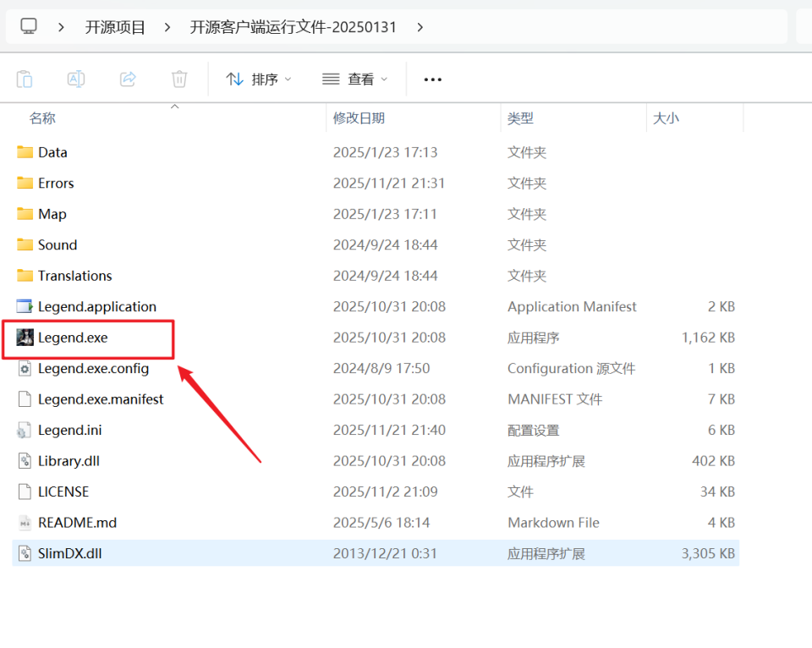The width and height of the screenshot is (812, 648).
Task: Select the file name Legend.exe
Action: coord(73,338)
